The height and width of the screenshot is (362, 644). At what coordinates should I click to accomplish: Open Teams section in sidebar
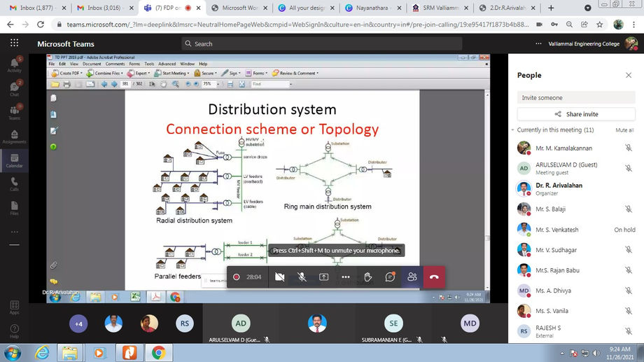point(15,113)
